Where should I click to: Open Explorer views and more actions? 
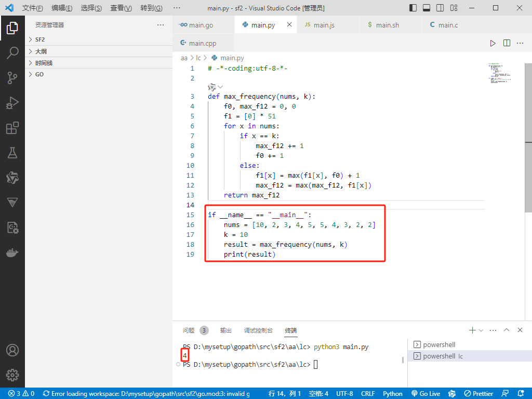(x=161, y=25)
